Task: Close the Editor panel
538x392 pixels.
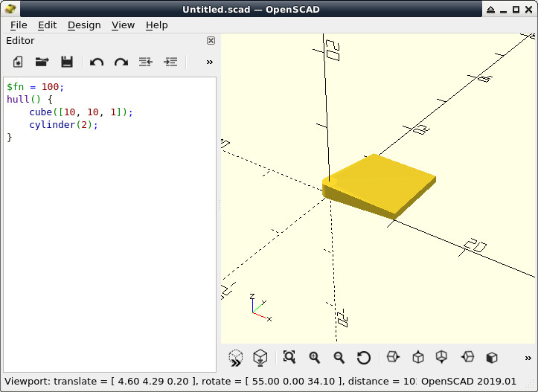Action: coord(211,40)
